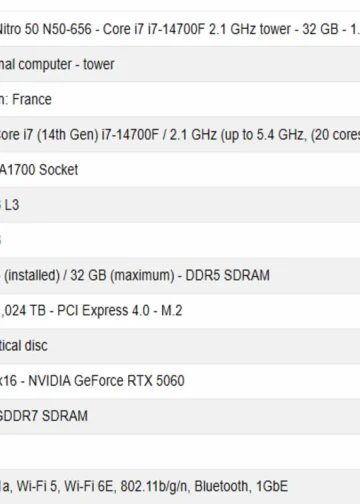This screenshot has width=360, height=504.
Task: Click the Core i7 14th Gen processor row
Action: tap(180, 135)
